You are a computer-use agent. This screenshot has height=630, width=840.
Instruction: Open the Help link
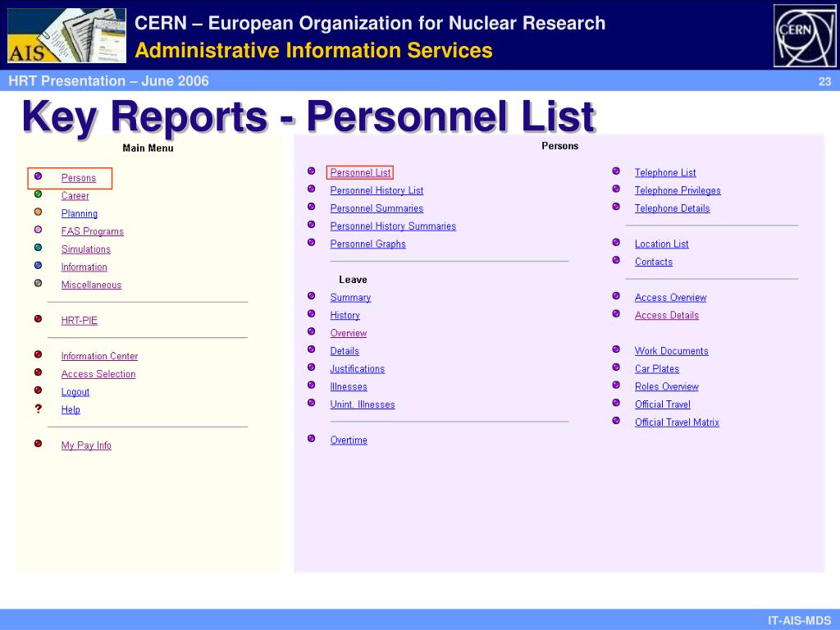[71, 410]
